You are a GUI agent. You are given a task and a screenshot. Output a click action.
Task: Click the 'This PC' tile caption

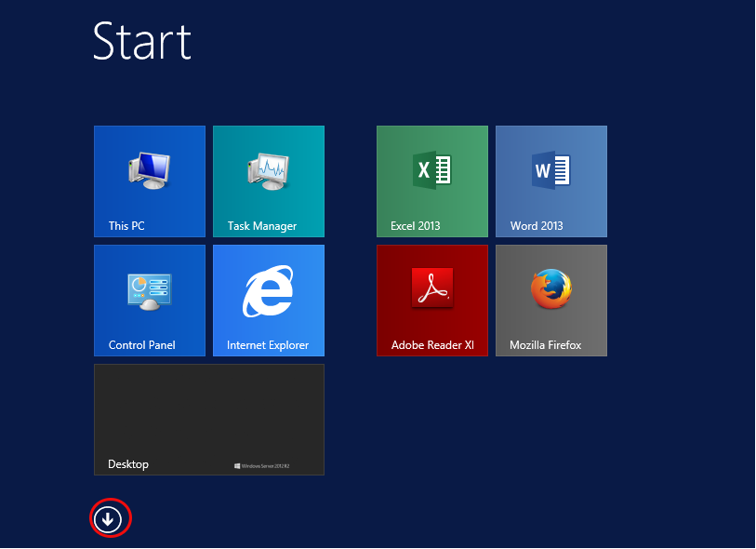point(126,226)
